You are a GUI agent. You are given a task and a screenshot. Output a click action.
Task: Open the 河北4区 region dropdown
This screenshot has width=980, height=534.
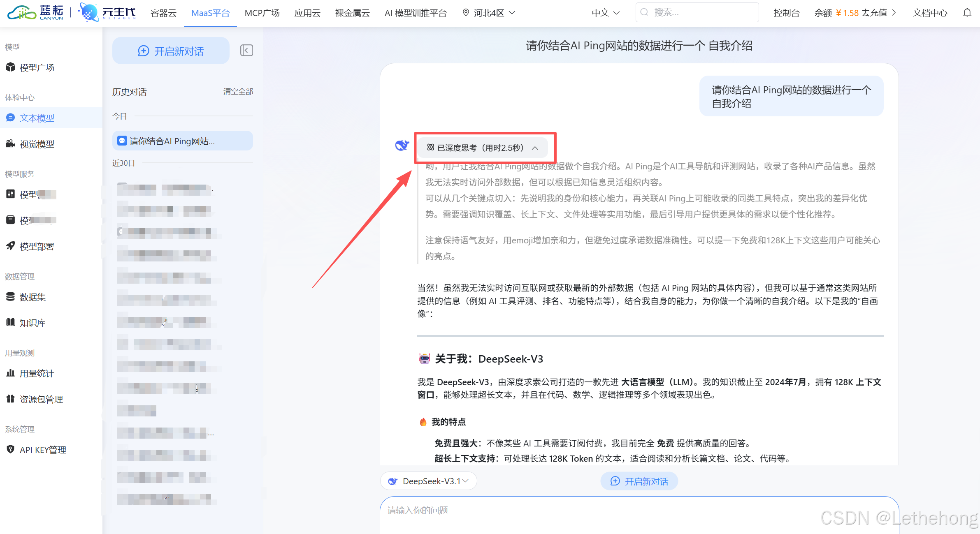click(x=489, y=13)
